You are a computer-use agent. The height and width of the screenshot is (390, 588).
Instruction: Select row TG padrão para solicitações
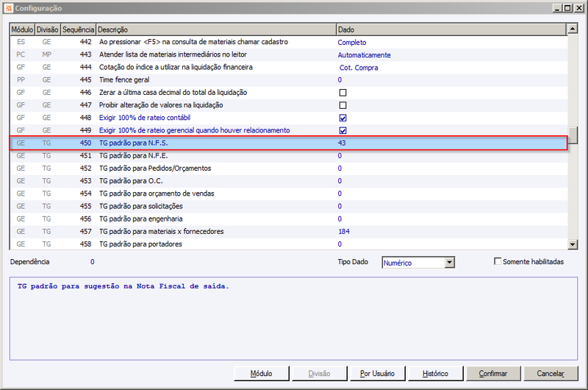(x=288, y=206)
